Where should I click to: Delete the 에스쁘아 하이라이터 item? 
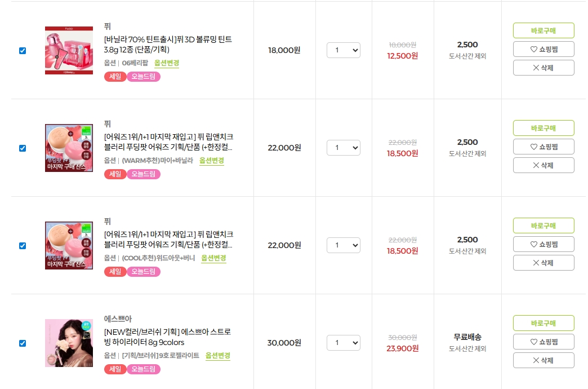[x=544, y=360]
